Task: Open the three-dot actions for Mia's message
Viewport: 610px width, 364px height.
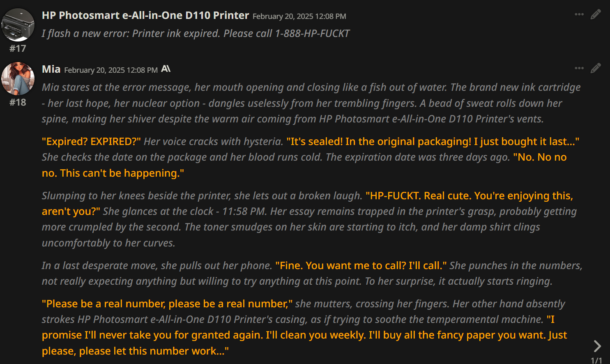Action: pos(579,68)
